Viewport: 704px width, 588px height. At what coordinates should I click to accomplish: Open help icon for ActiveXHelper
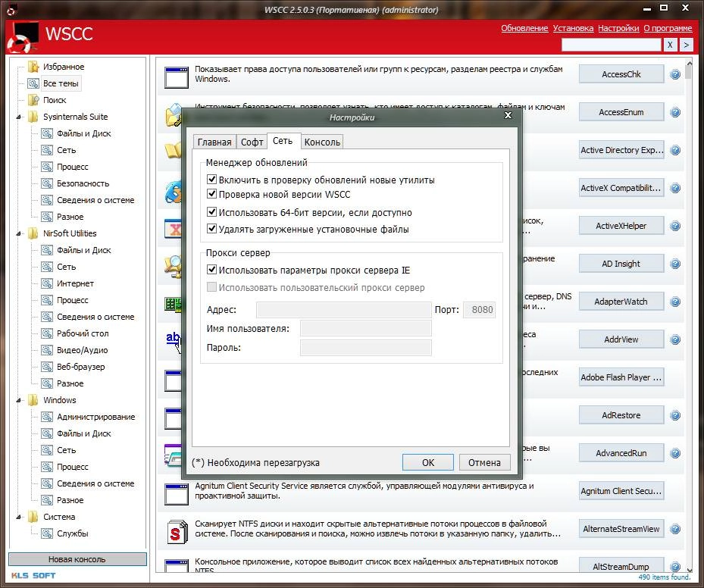(674, 226)
